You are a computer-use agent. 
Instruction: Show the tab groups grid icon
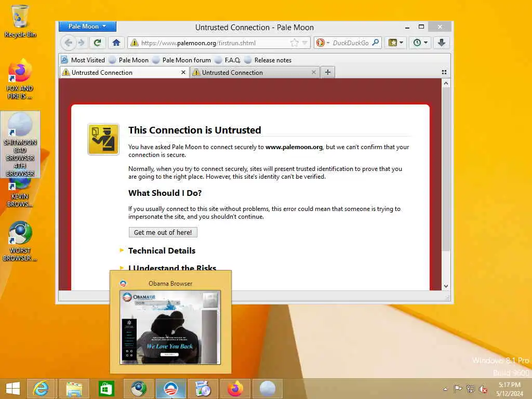point(444,72)
